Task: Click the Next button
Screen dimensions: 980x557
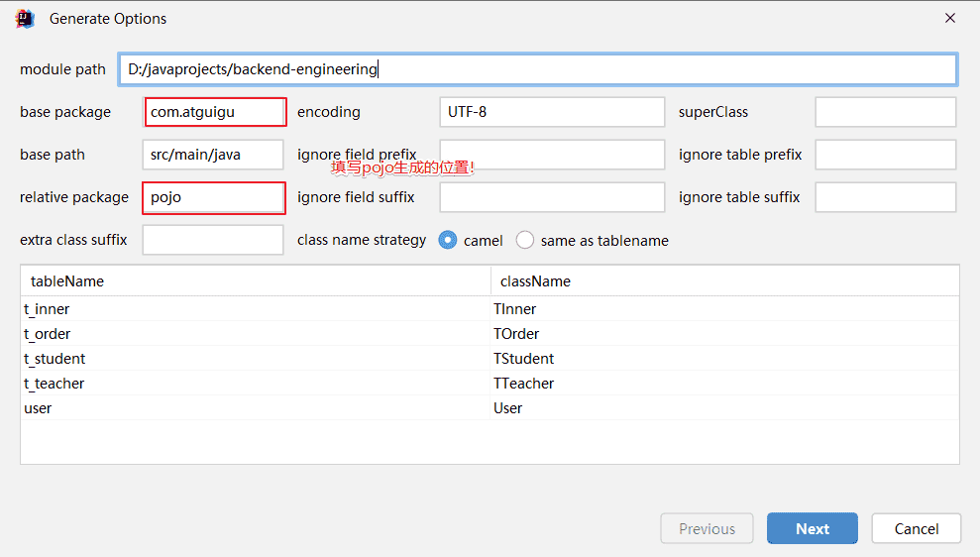Action: click(x=812, y=528)
